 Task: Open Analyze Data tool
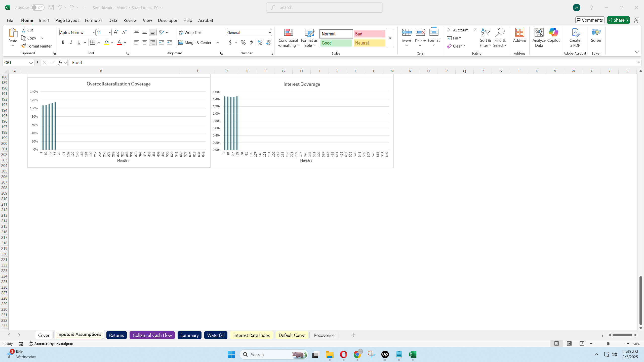(539, 38)
